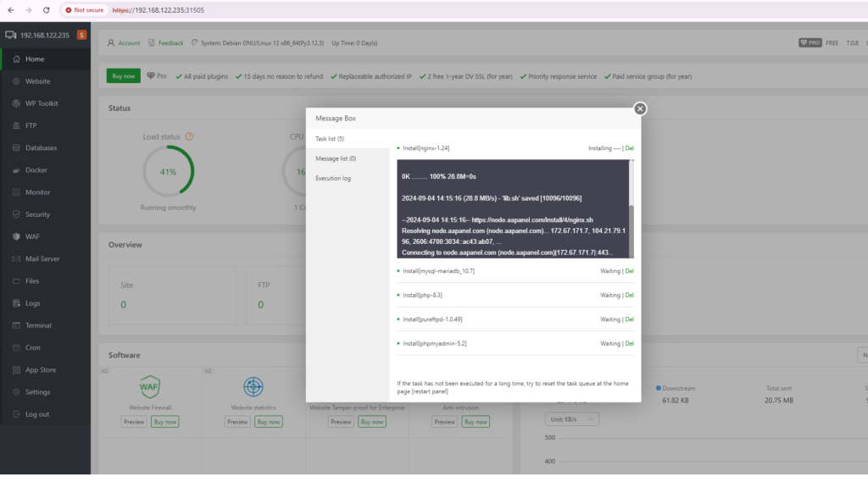This screenshot has height=488, width=868.
Task: Click the Load status help icon
Action: [x=189, y=136]
